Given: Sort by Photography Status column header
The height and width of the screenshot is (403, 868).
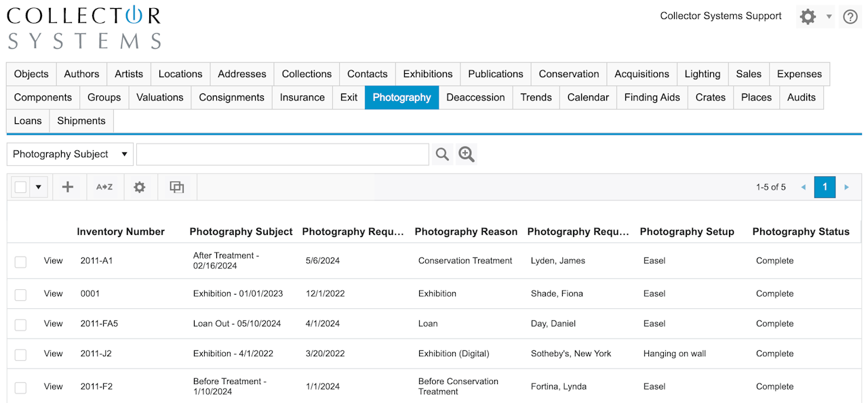Looking at the screenshot, I should [800, 232].
